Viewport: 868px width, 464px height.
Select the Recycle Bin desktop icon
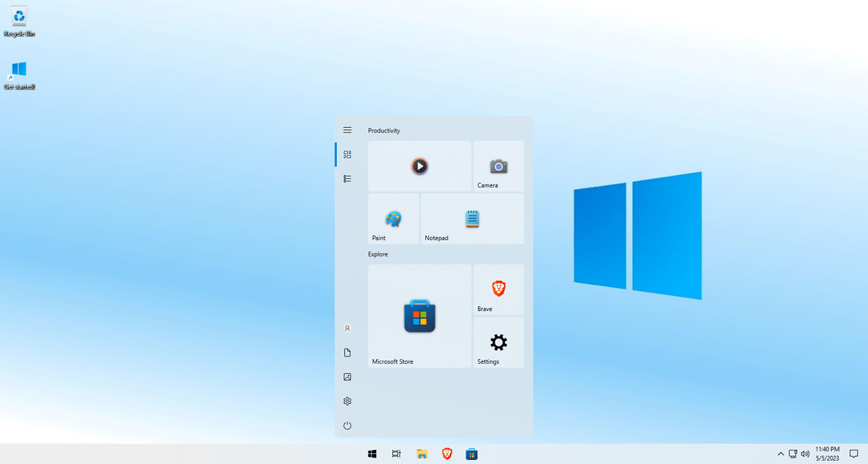[20, 22]
